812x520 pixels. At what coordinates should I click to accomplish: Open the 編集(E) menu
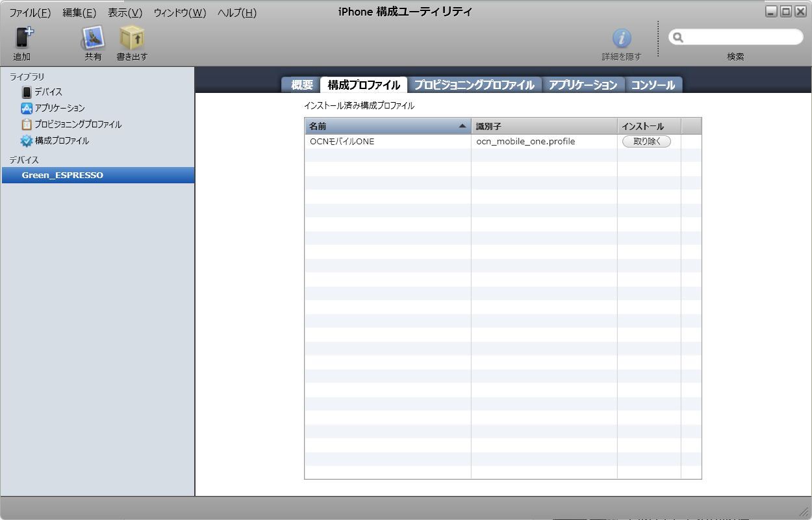(x=79, y=13)
